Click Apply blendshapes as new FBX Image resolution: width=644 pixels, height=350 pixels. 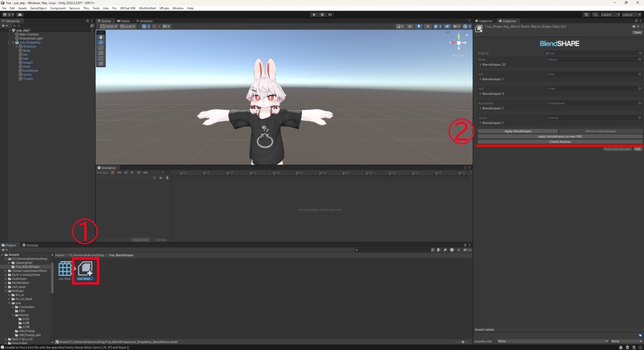click(x=560, y=136)
